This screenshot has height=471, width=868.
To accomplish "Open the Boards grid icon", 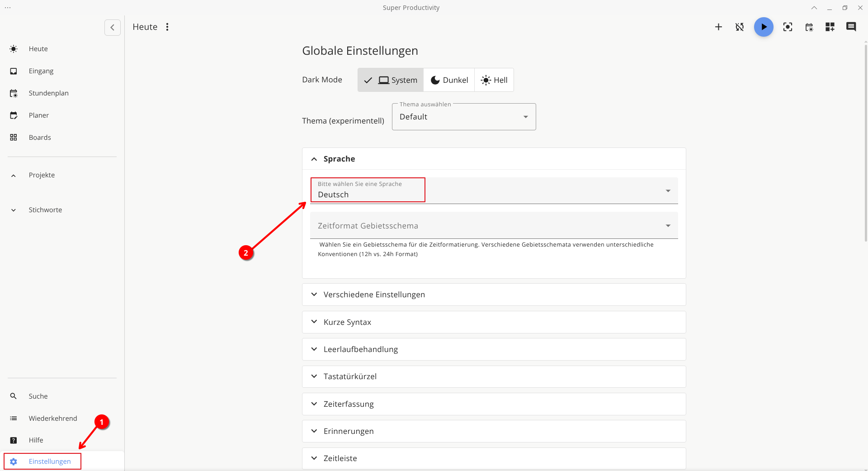I will tap(14, 137).
